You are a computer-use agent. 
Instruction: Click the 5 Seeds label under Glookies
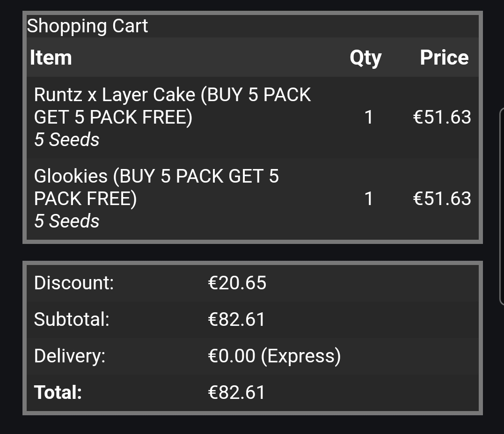click(67, 221)
